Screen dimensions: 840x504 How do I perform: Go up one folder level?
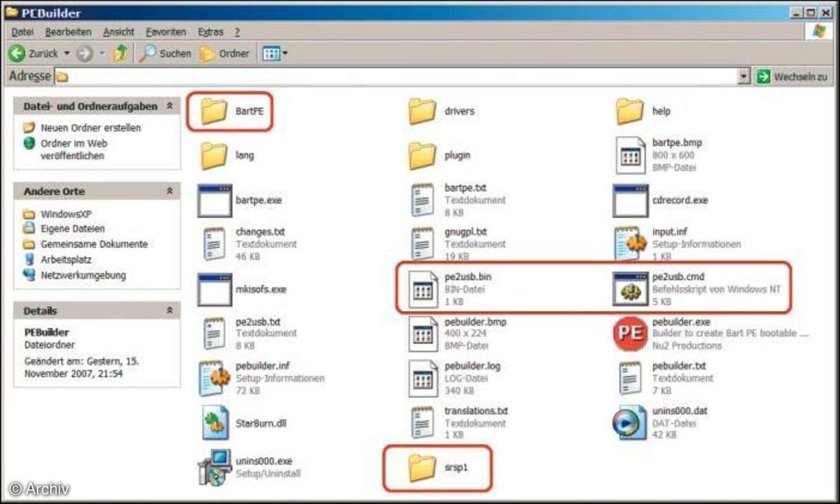(x=120, y=53)
